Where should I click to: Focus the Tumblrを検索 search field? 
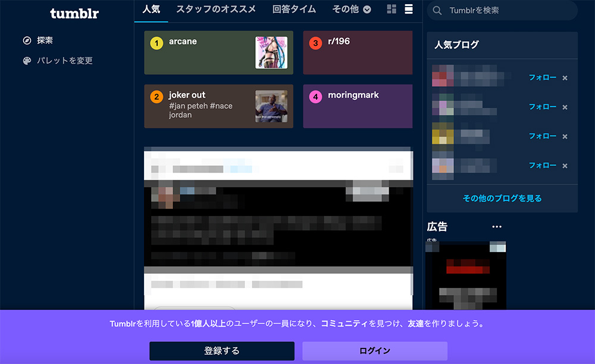tap(502, 11)
